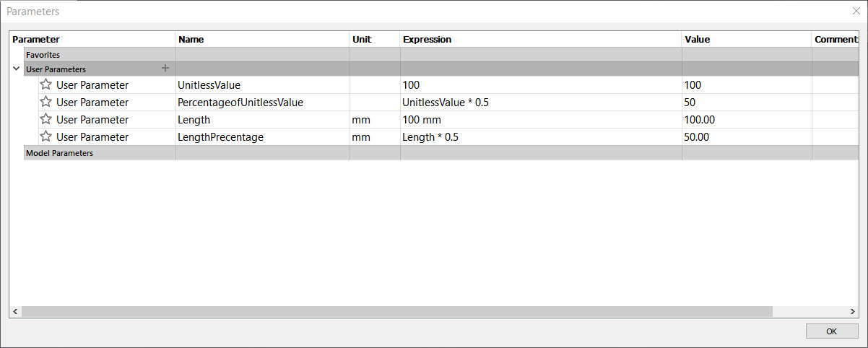The image size is (868, 348).
Task: Click User Parameter label in LengthPrecentage row
Action: tap(92, 137)
